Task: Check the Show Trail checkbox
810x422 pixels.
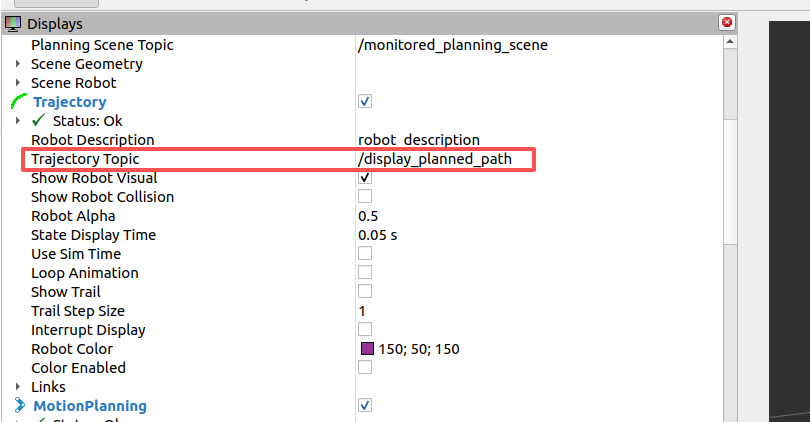Action: (365, 291)
